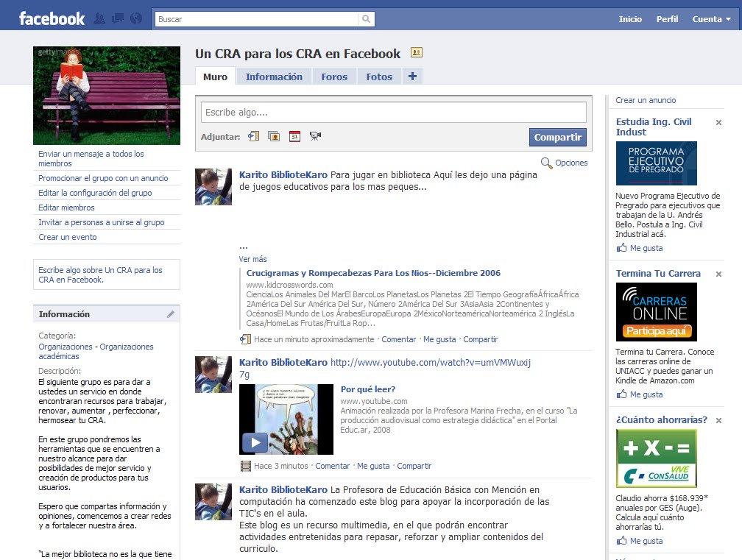Image resolution: width=742 pixels, height=560 pixels.
Task: Click the Escribe algo text box
Action: pos(394,113)
